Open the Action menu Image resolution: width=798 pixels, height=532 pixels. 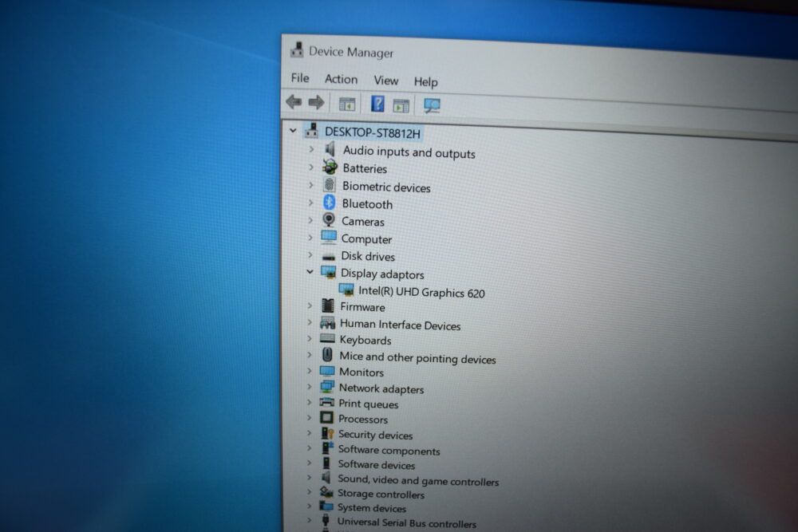click(341, 79)
